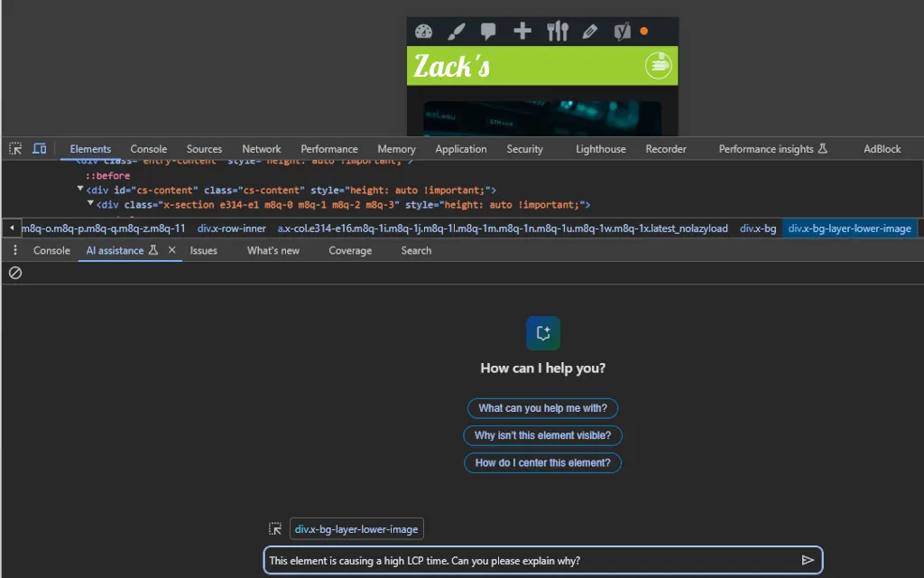The height and width of the screenshot is (578, 924).
Task: Click the customize brush icon
Action: click(456, 32)
